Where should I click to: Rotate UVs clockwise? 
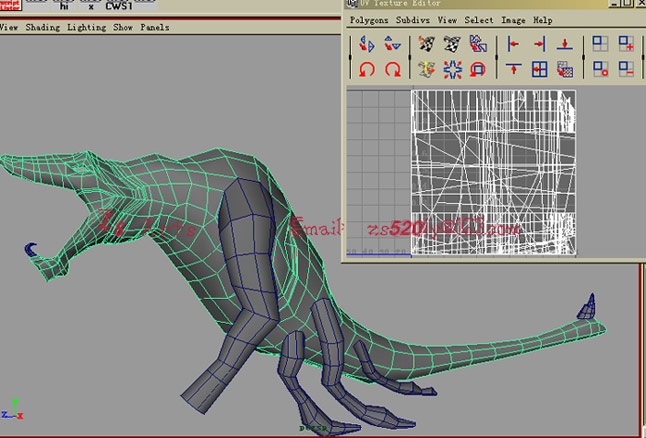392,69
